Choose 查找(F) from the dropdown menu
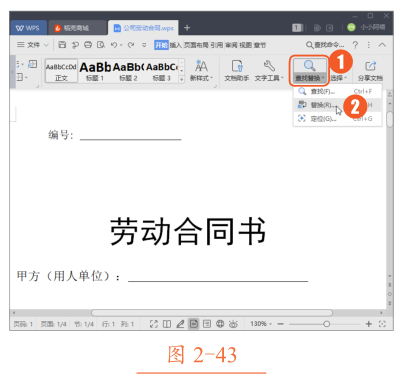401x382 pixels. coord(337,91)
